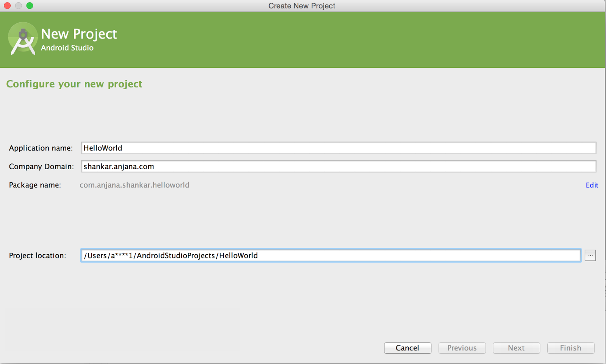The height and width of the screenshot is (364, 606).
Task: Close the Create New Project window
Action: 7,6
